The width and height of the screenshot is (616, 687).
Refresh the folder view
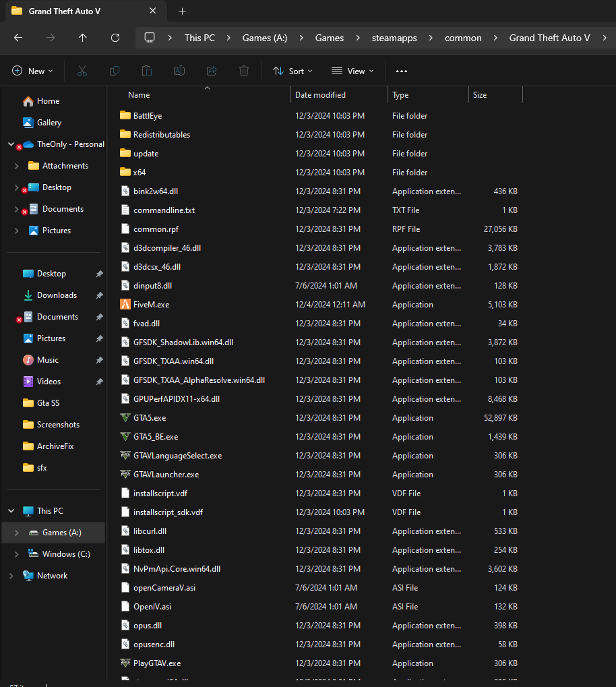pos(115,38)
